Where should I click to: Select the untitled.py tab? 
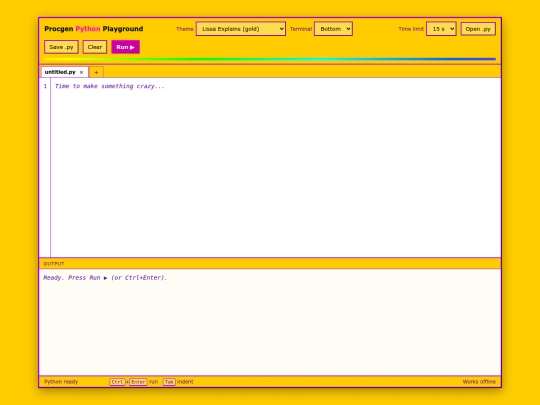pyautogui.click(x=60, y=72)
